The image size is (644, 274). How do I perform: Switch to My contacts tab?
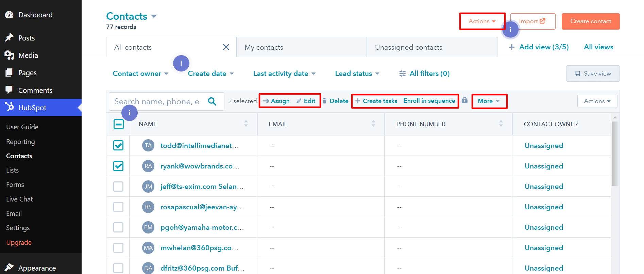(302, 47)
